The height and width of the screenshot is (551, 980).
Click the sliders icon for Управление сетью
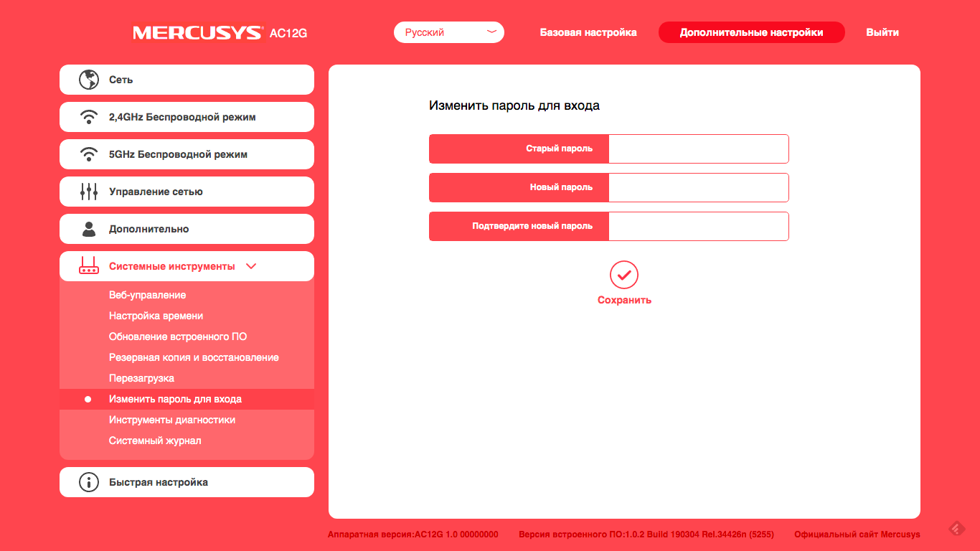tap(88, 192)
